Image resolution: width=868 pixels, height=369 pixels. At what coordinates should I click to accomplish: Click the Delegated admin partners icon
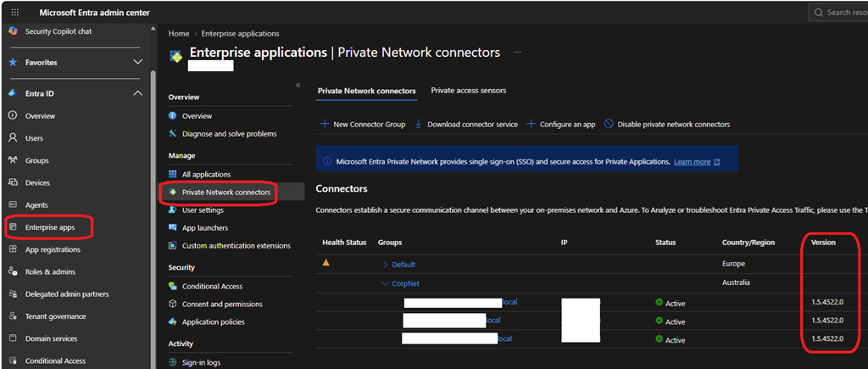tap(13, 294)
